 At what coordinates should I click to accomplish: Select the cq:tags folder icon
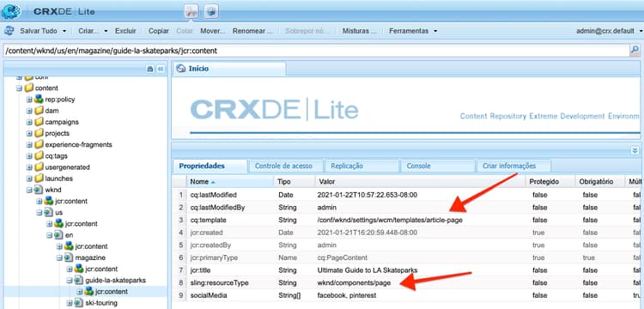[39, 156]
